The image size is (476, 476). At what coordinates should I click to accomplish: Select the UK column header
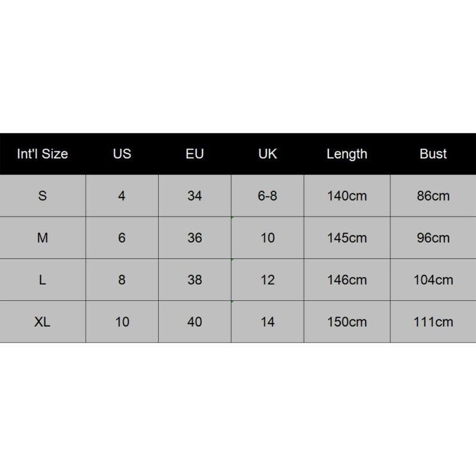(x=268, y=154)
